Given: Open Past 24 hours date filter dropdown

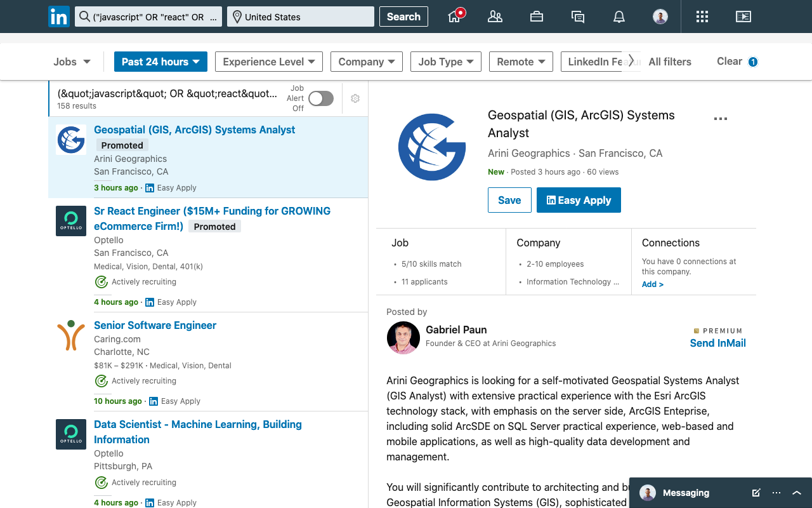Looking at the screenshot, I should 161,62.
